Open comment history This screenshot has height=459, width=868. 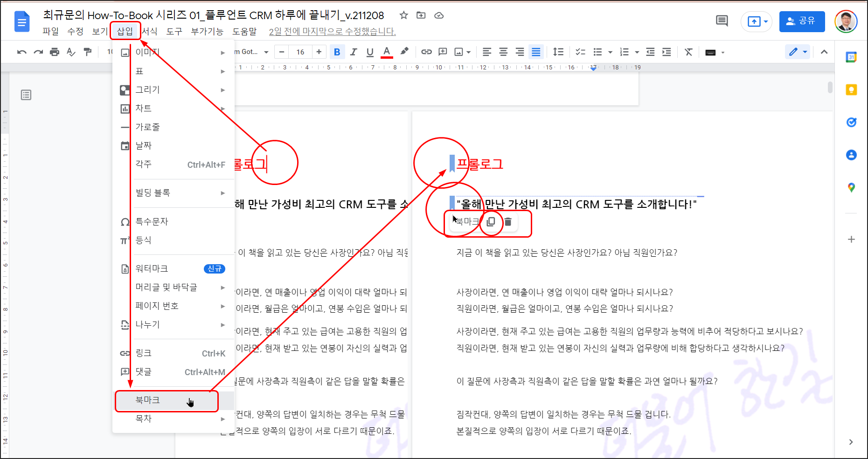pos(722,21)
